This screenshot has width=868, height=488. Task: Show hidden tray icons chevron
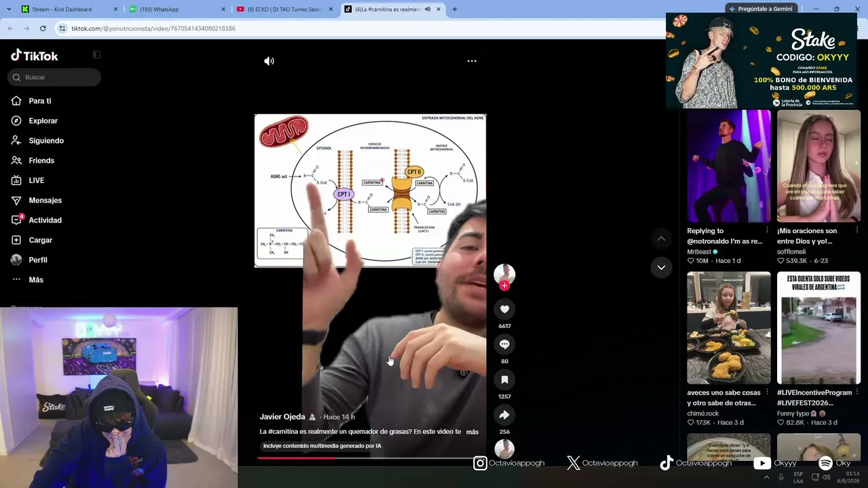tap(766, 477)
